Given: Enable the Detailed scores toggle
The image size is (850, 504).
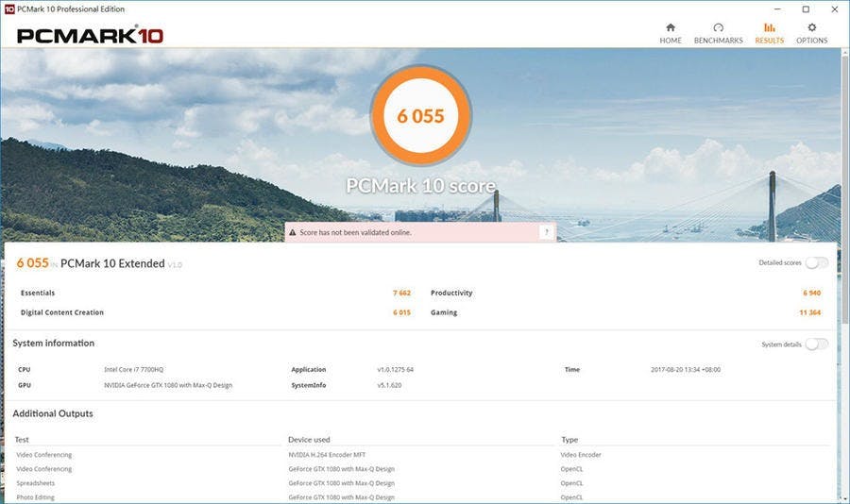Looking at the screenshot, I should pos(816,262).
